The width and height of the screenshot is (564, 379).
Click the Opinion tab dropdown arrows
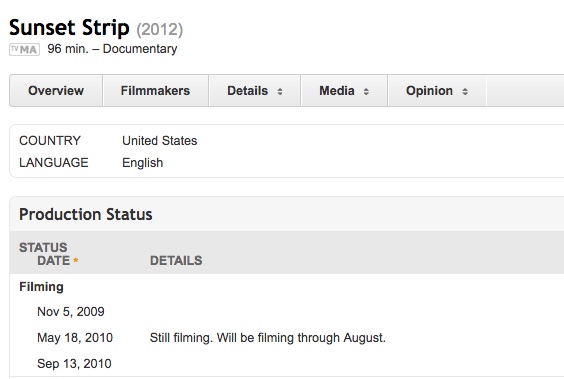pyautogui.click(x=465, y=91)
